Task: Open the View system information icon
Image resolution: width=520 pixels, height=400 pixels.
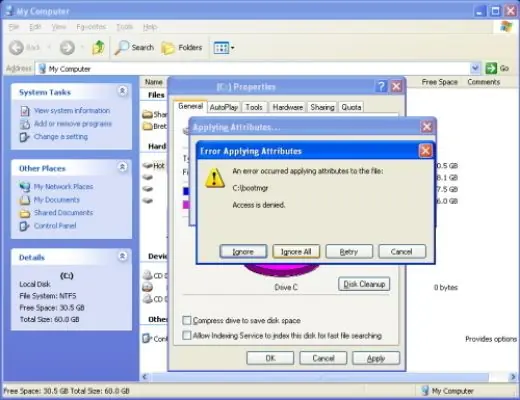Action: 25,111
